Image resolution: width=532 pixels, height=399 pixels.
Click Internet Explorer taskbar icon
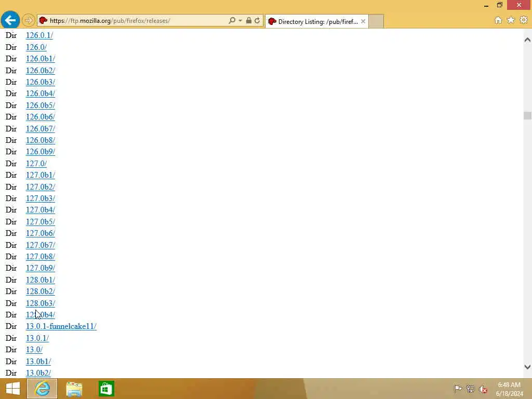coord(42,389)
